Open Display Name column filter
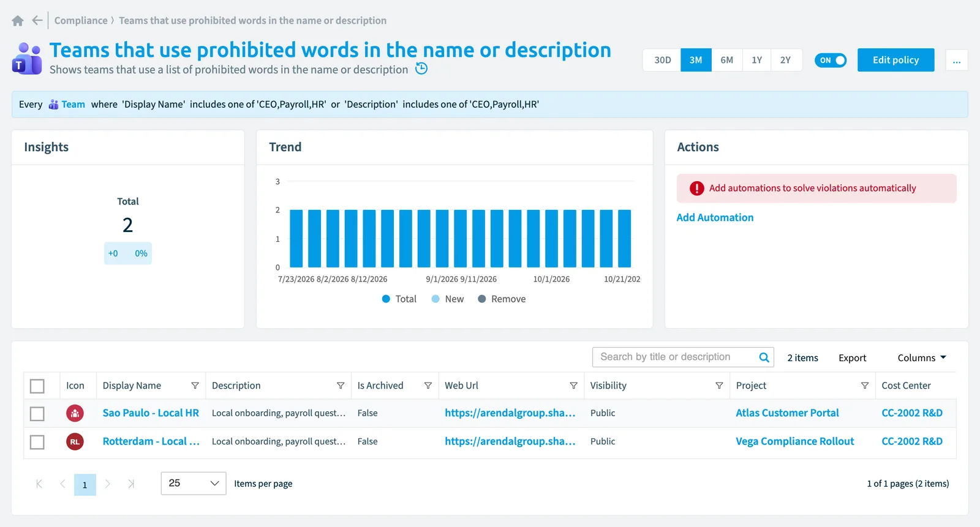This screenshot has width=980, height=527. 195,386
